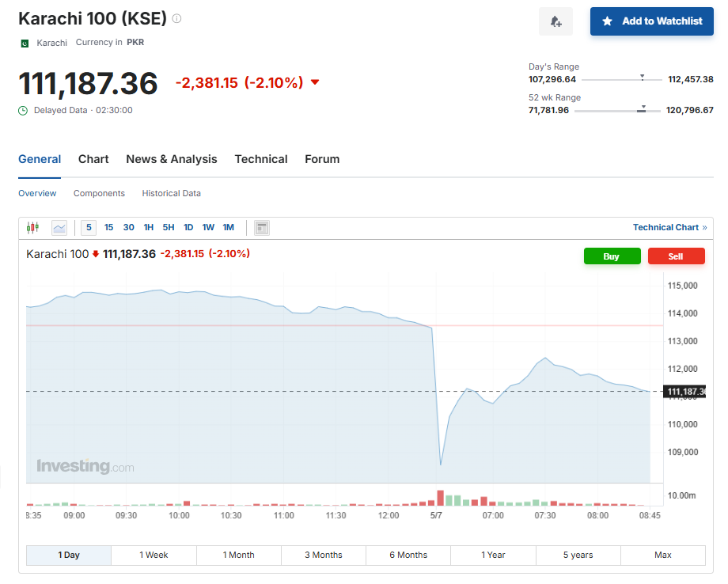Choose the 15 minute interval

(x=108, y=227)
